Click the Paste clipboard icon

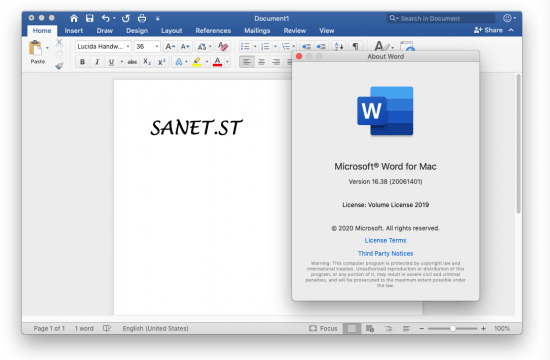tap(35, 48)
